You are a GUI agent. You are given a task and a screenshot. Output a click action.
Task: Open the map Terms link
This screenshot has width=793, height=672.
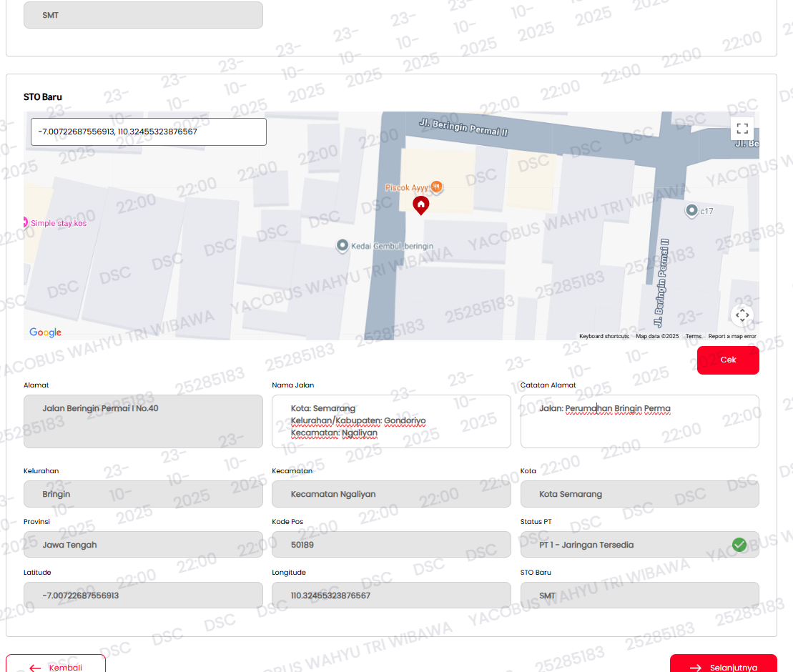[x=694, y=336]
